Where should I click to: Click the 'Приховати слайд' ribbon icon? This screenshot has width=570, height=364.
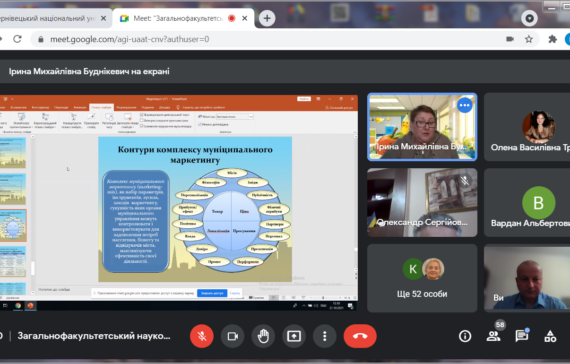click(91, 121)
